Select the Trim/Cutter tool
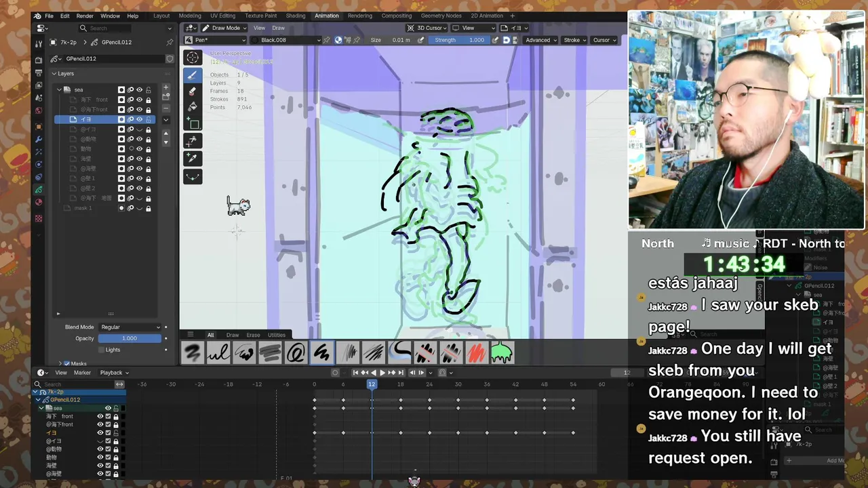The width and height of the screenshot is (868, 488). tap(193, 141)
